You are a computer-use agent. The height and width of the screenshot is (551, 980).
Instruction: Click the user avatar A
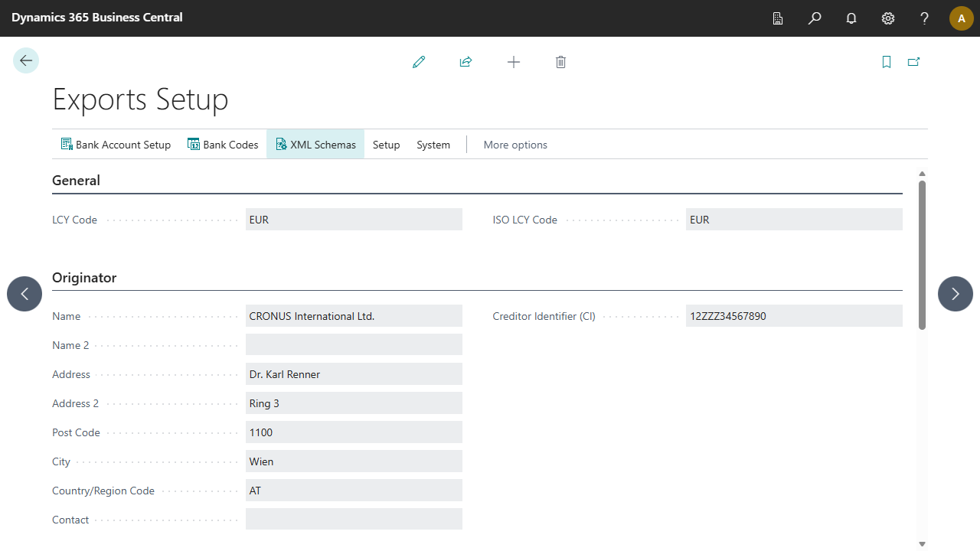coord(962,18)
